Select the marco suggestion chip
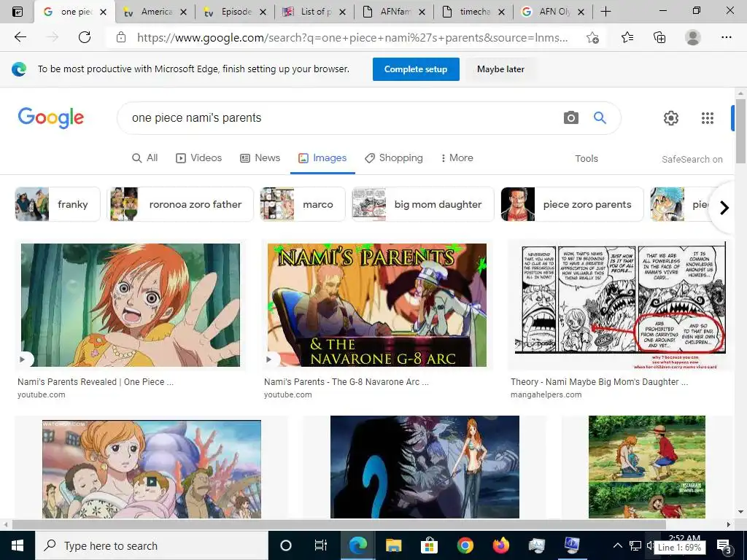Screen dimensions: 747x560 tap(303, 204)
